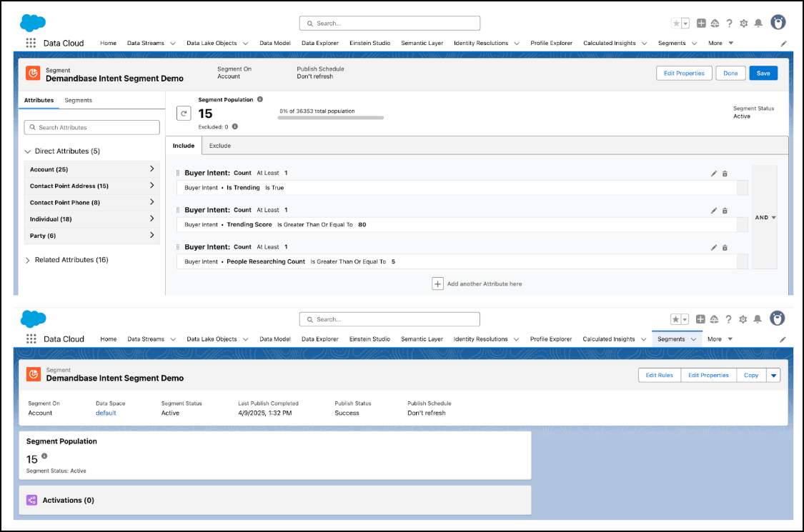Open the default data space link
Screen dimensions: 804x532
(x=106, y=413)
